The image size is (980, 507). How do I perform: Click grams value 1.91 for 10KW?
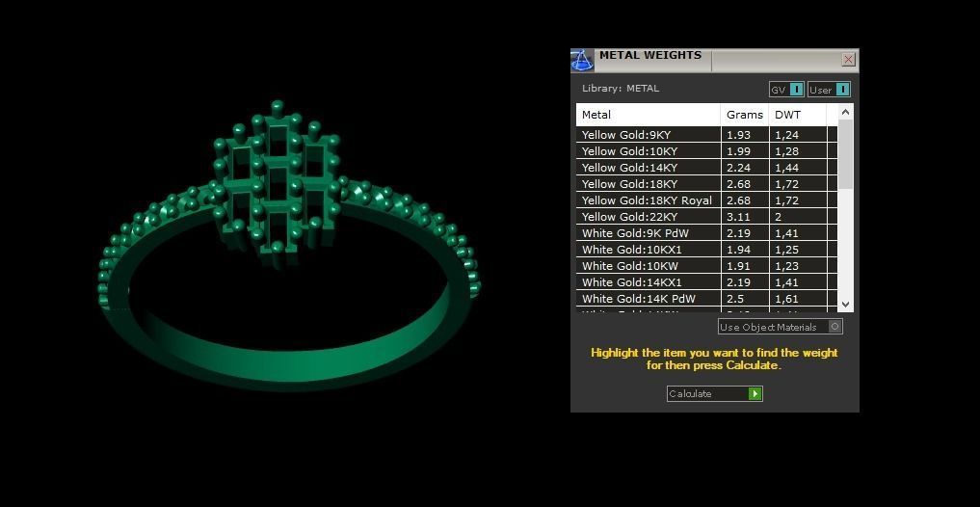[738, 266]
